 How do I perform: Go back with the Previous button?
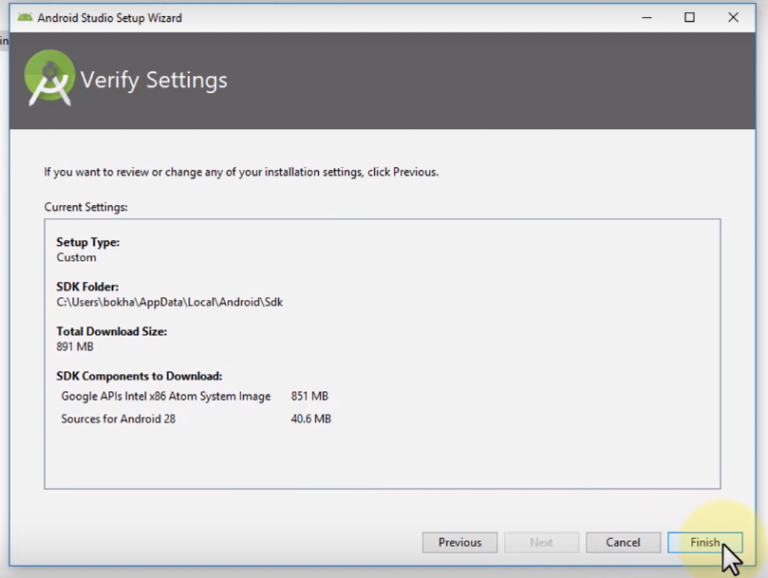[459, 542]
